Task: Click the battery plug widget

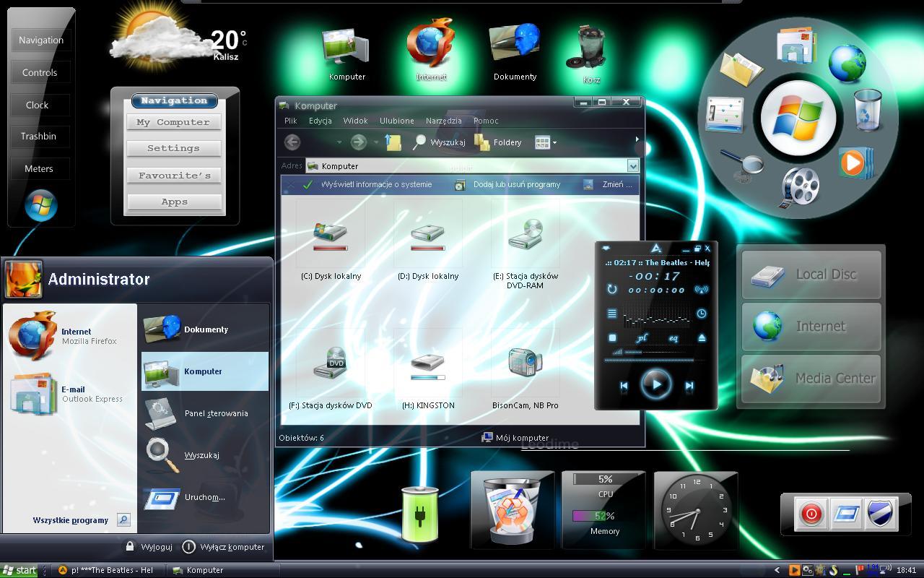Action: [420, 514]
